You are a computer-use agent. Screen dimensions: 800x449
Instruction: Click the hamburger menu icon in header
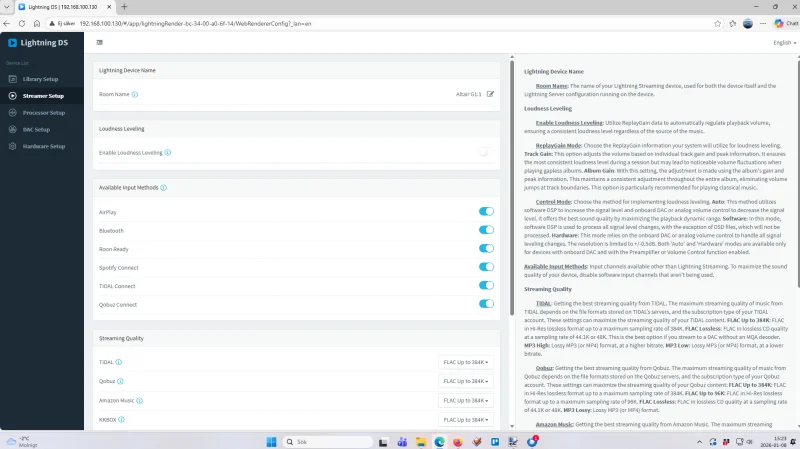tap(99, 43)
